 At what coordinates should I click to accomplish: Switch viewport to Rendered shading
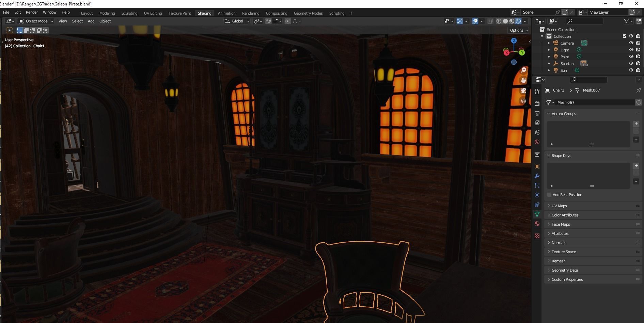tap(518, 21)
